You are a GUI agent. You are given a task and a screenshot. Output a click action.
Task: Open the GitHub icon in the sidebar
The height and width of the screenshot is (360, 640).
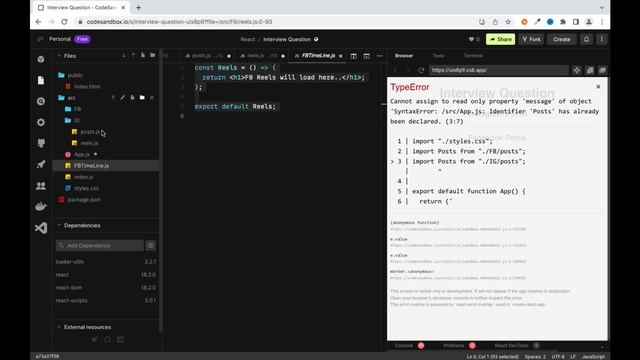[41, 143]
